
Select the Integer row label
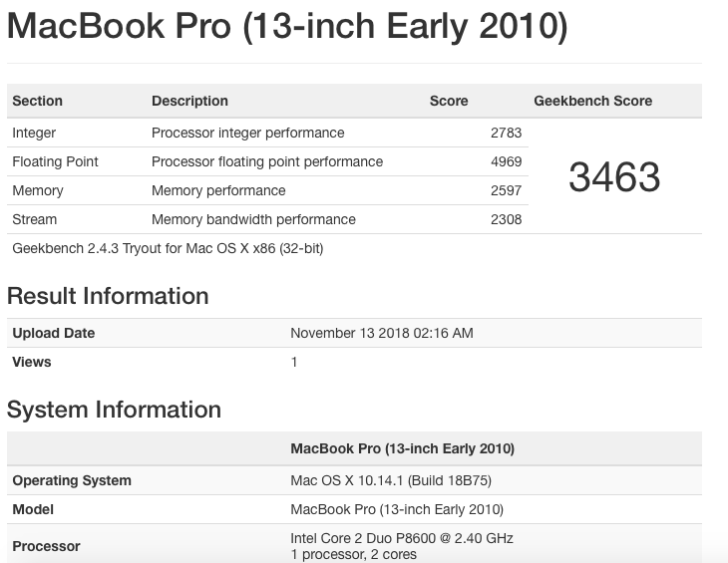[x=34, y=133]
